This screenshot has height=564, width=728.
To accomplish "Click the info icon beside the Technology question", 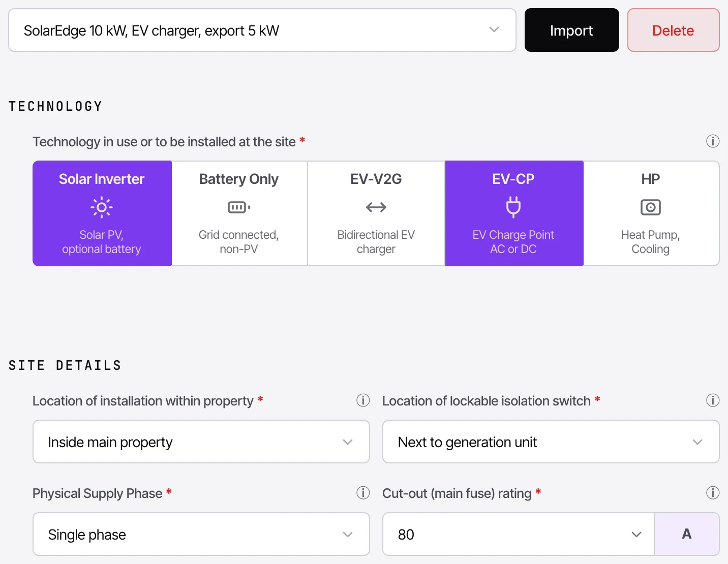I will click(713, 141).
